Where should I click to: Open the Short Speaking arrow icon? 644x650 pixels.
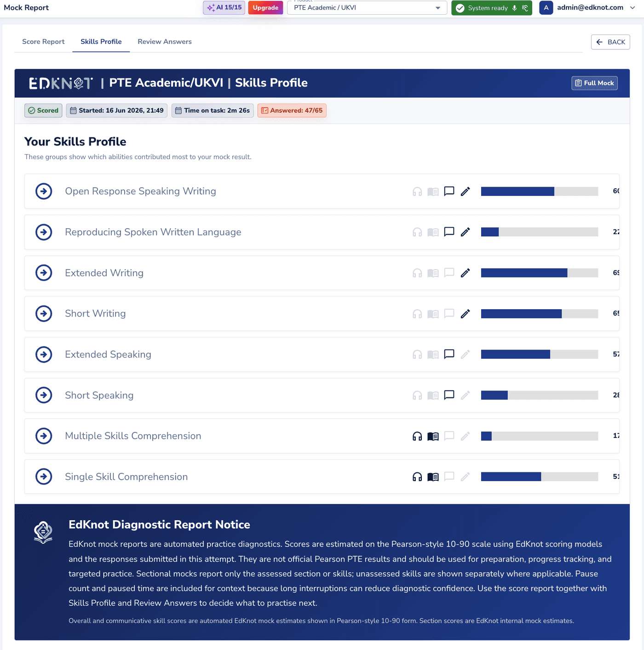tap(44, 395)
